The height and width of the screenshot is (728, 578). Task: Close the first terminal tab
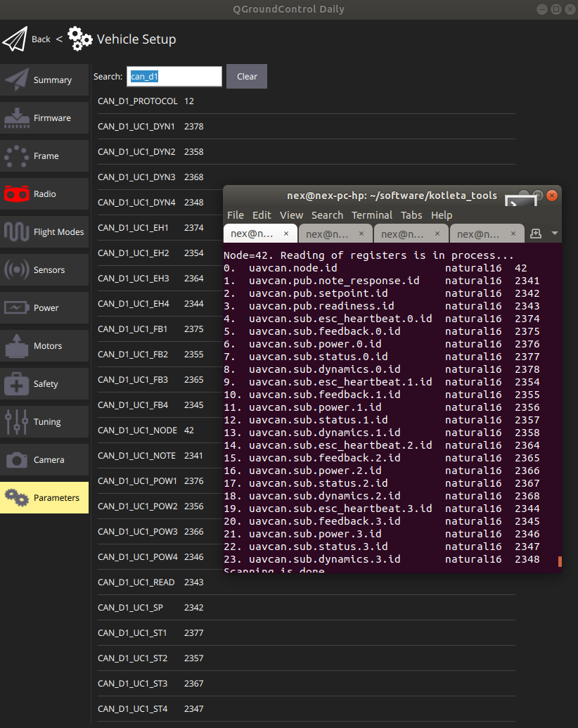pyautogui.click(x=286, y=234)
